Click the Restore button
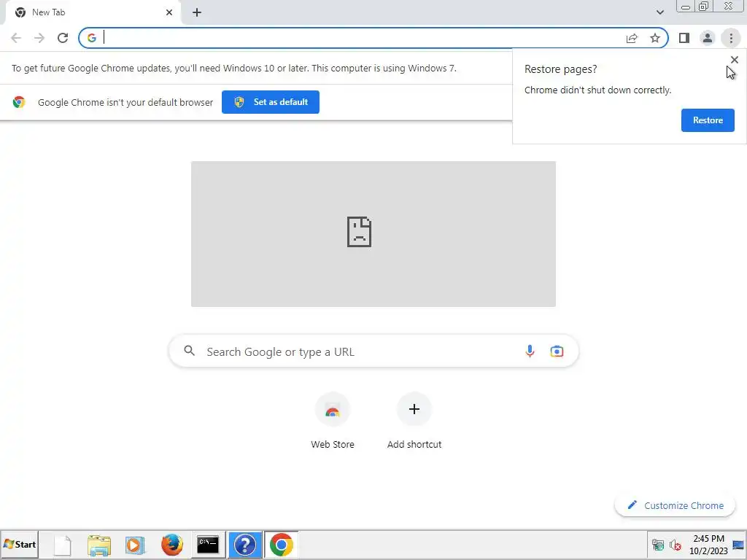The image size is (747, 560). [x=708, y=120]
